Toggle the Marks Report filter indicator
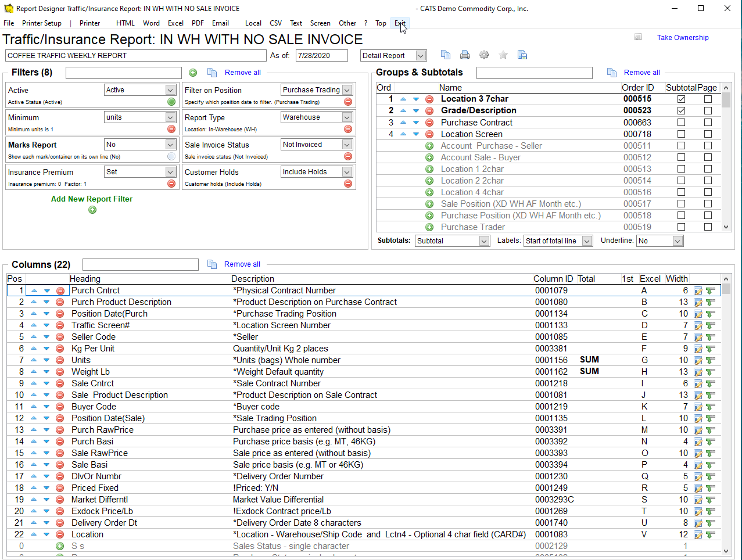 [x=171, y=156]
